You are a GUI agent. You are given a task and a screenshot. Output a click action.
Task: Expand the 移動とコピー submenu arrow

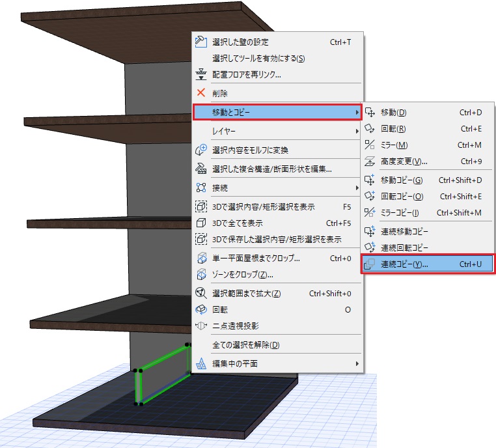pos(357,112)
